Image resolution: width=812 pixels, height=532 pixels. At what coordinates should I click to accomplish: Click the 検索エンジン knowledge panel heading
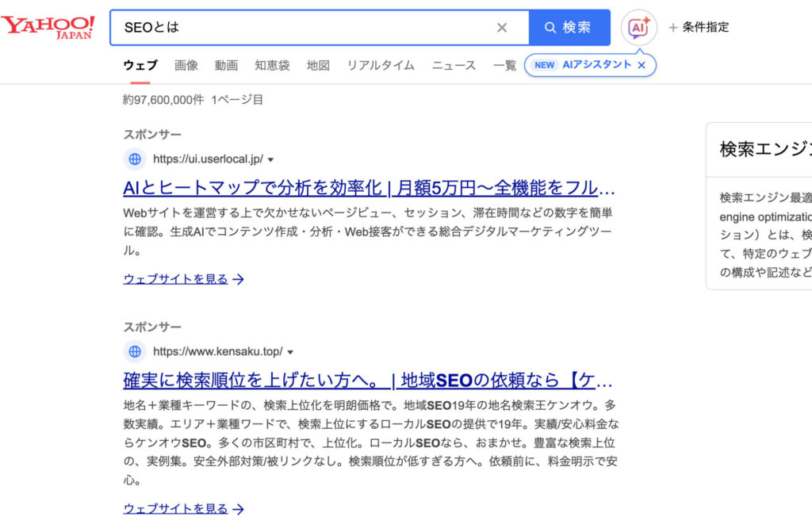coord(765,149)
